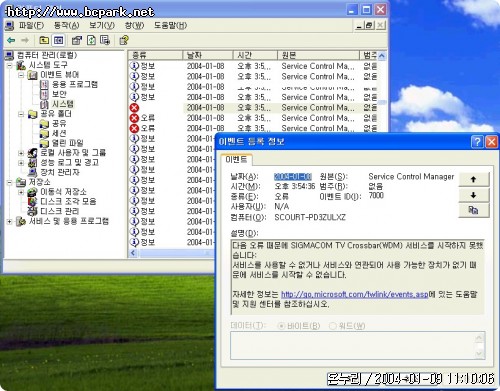This screenshot has height=391, width=500.
Task: Click the Service Control Manager source text in dialog
Action: pos(411,176)
